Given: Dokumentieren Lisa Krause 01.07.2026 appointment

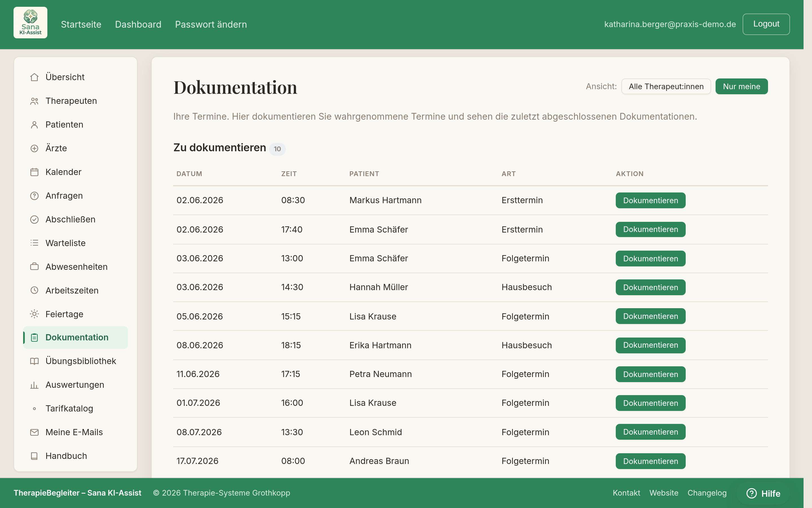Looking at the screenshot, I should click(650, 403).
